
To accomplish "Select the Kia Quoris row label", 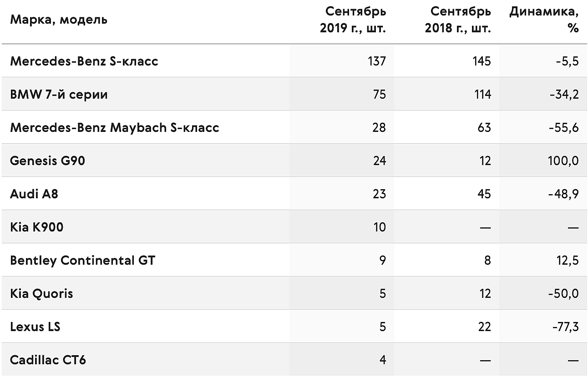I will pyautogui.click(x=41, y=293).
